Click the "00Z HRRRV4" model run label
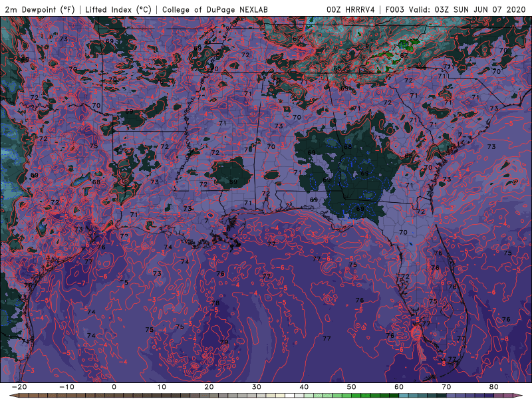Image resolution: width=532 pixels, height=399 pixels. (x=350, y=9)
